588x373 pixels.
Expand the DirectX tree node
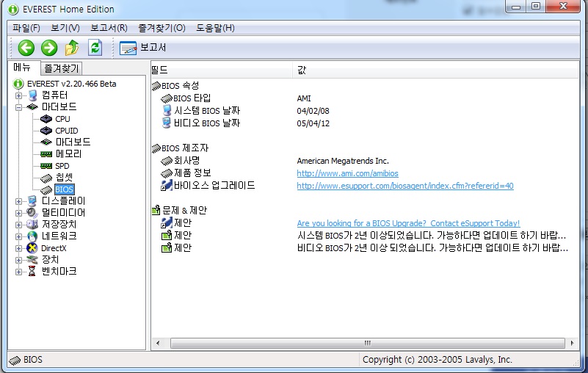click(18, 248)
